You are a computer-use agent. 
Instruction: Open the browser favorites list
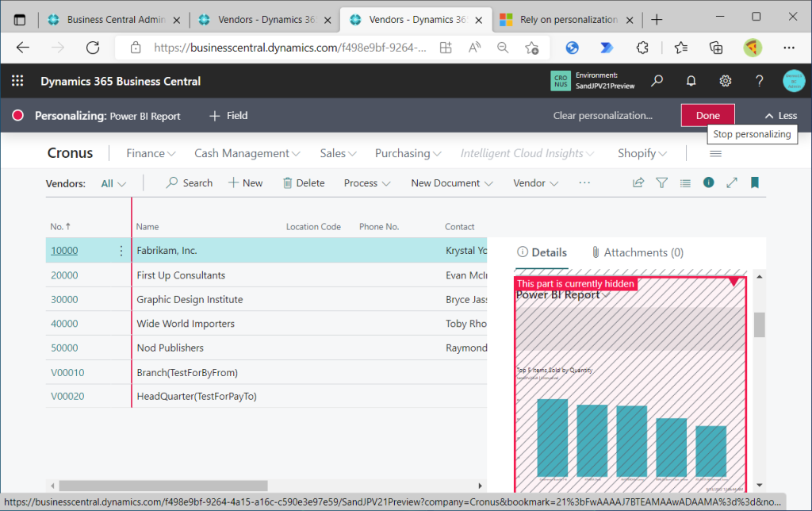pos(681,48)
